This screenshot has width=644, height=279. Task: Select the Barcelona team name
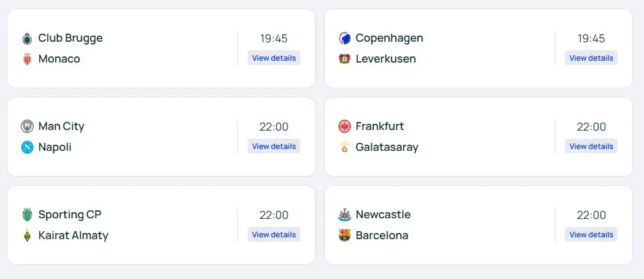coord(382,235)
